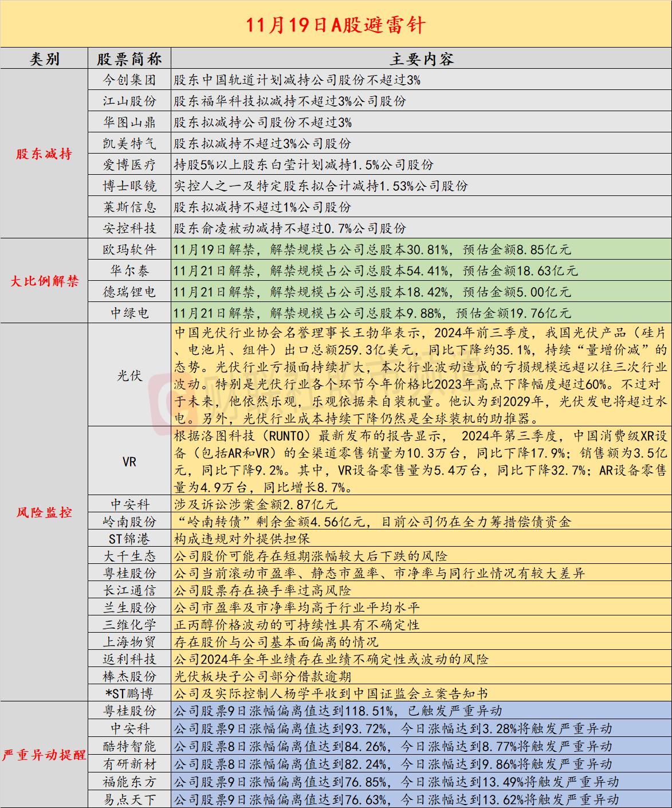The width and height of the screenshot is (672, 808).
Task: Select the 今创集团 stock name cell
Action: click(129, 80)
